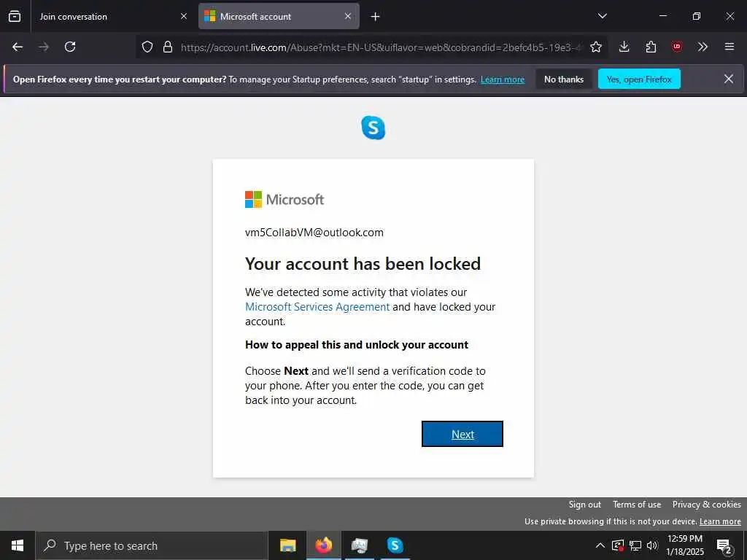Show hidden system tray icons
The width and height of the screenshot is (747, 560).
coord(600,545)
